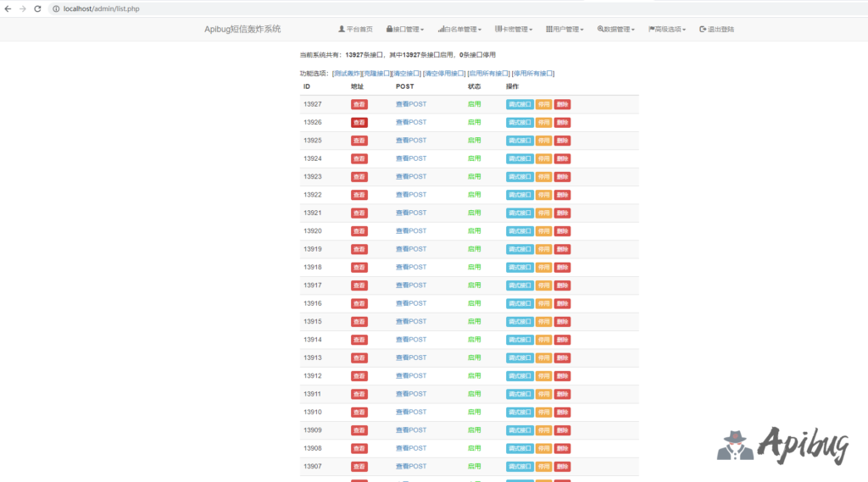Expand the 接口管理 dropdown menu
The image size is (868, 482).
(405, 29)
